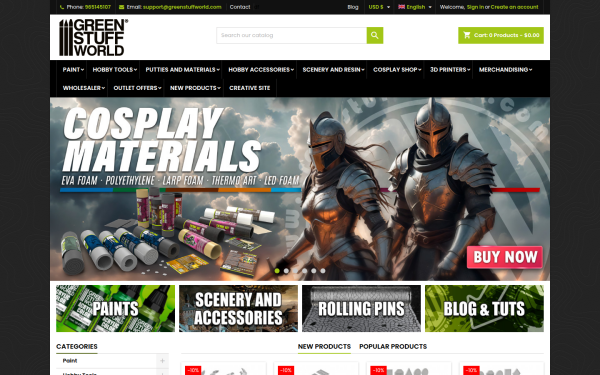The height and width of the screenshot is (375, 600).
Task: Open the Contact link
Action: (240, 7)
